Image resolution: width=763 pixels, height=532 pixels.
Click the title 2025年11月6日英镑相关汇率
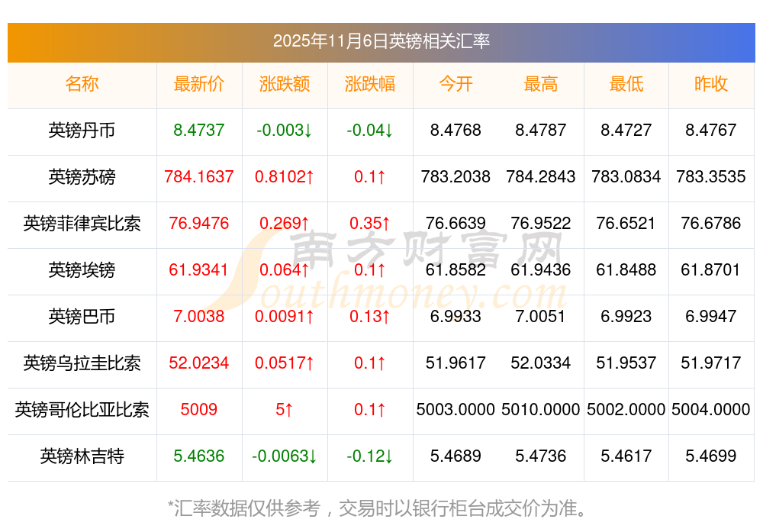(381, 41)
